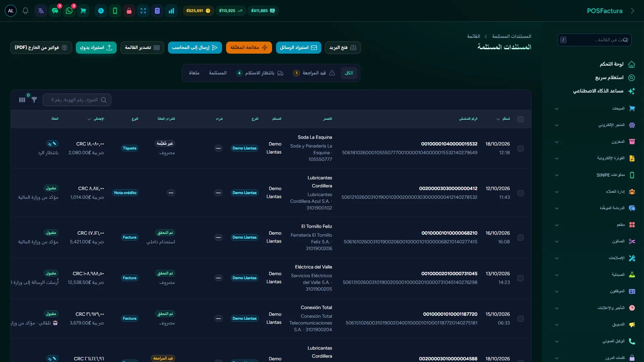This screenshot has height=362, width=644.
Task: Open the shopping cart icon in top bar
Action: coord(83,11)
